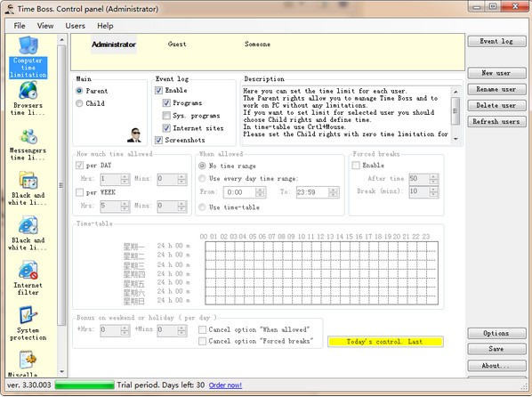Open the File menu
Image resolution: width=532 pixels, height=397 pixels.
click(20, 26)
